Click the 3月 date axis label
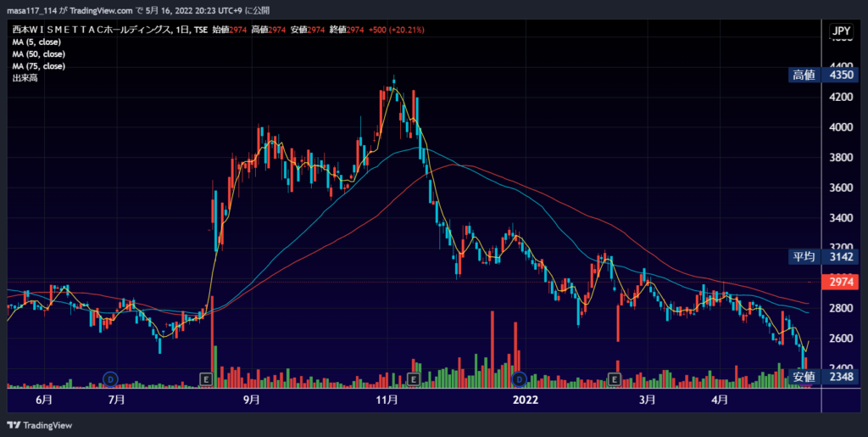 647,400
